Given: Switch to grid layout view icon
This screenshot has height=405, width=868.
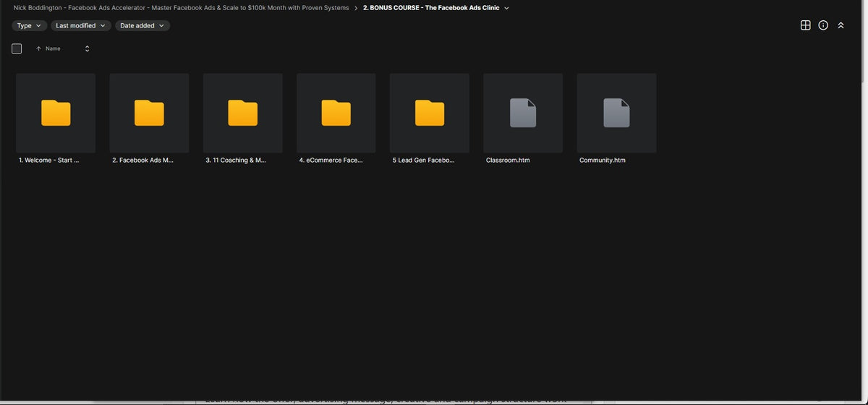Looking at the screenshot, I should point(805,25).
